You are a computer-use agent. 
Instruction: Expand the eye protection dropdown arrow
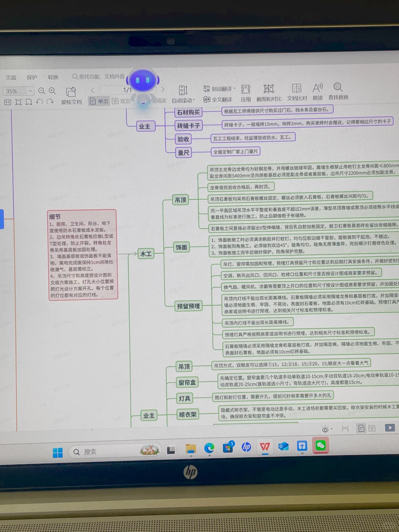pos(331,429)
